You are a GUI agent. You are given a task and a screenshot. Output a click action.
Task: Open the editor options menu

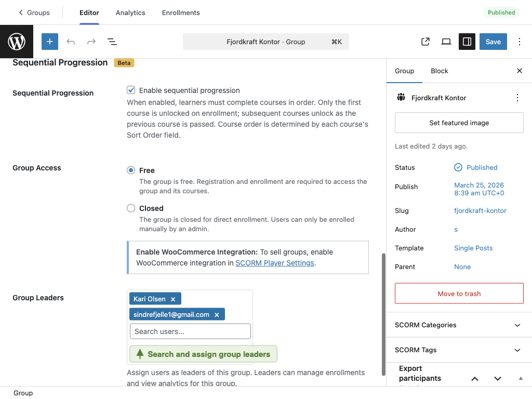coord(519,41)
